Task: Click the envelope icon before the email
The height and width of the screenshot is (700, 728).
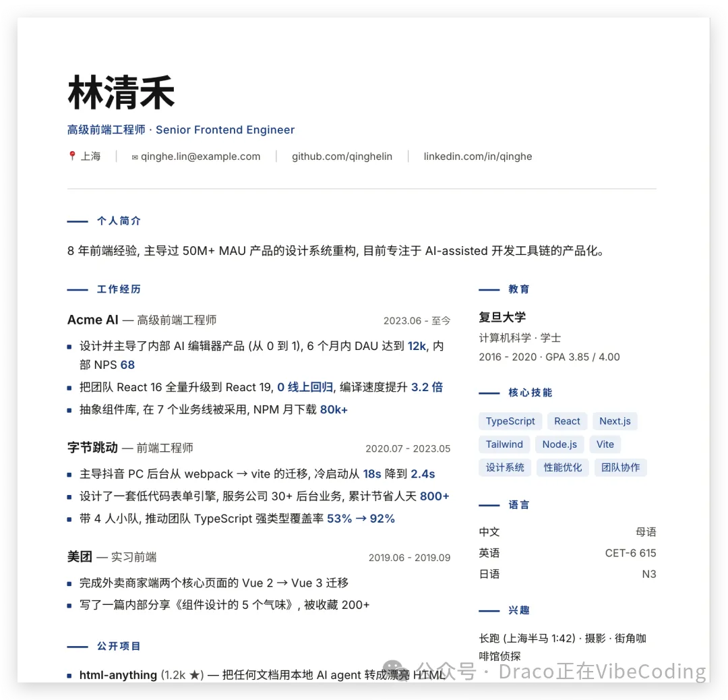Action: (135, 157)
